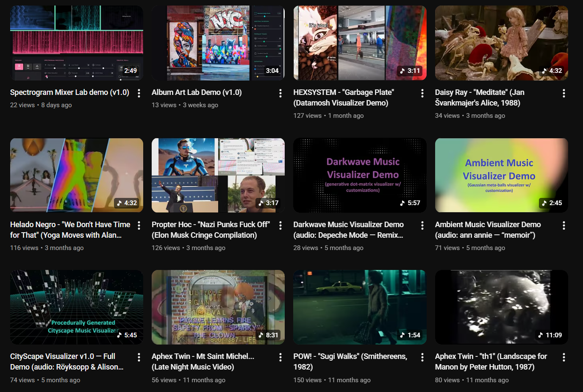Open title Helado Negro We Don't Have Time
This screenshot has height=392, width=583.
[x=70, y=230]
